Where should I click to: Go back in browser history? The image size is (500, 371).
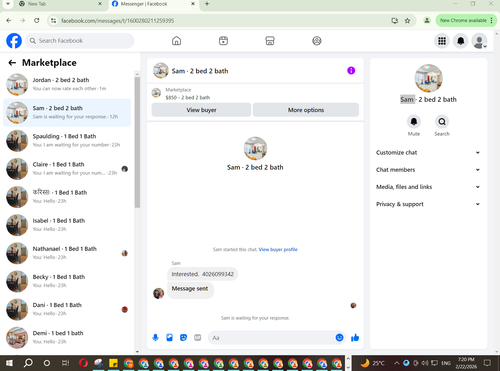click(9, 20)
